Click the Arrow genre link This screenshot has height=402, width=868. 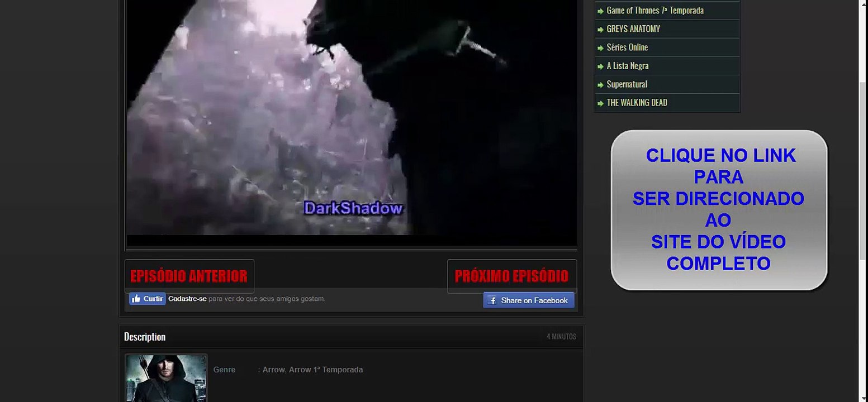[x=273, y=370]
